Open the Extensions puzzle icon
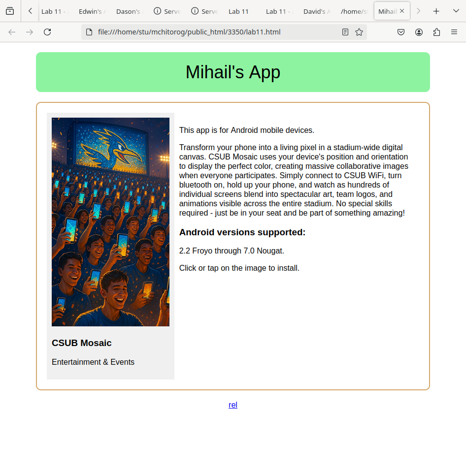This screenshot has height=476, width=466. (436, 32)
